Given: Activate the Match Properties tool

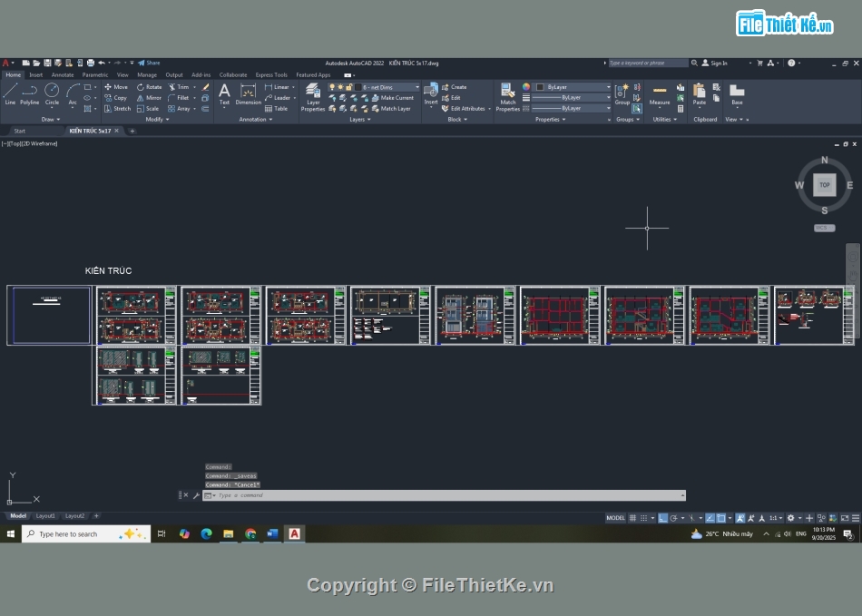Looking at the screenshot, I should click(x=508, y=95).
